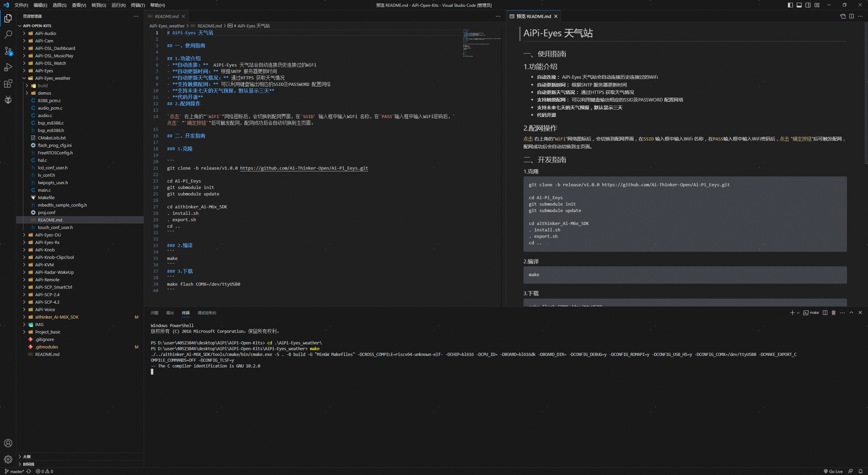Open .gitmodules in the file tree
Screen dimensions: 868x475
[80, 347]
